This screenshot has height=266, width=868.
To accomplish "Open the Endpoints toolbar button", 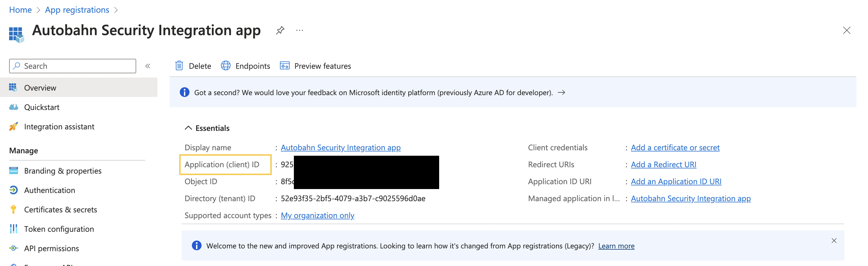I will pos(246,66).
